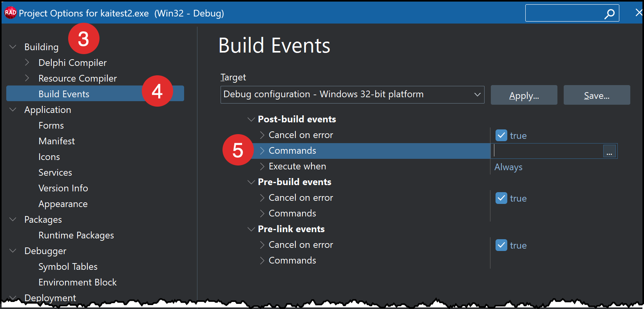The width and height of the screenshot is (644, 309).
Task: Click the RAD Studio logo icon
Action: coord(11,13)
